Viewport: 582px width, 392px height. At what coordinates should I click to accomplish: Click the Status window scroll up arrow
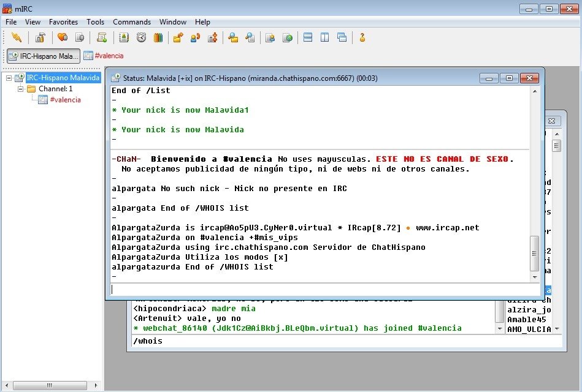tap(535, 91)
